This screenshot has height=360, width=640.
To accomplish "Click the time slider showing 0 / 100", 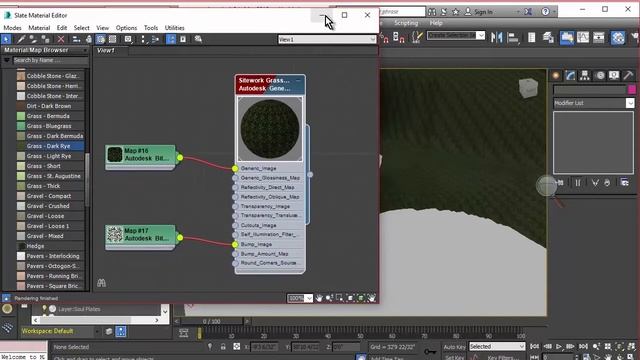I will 211,321.
